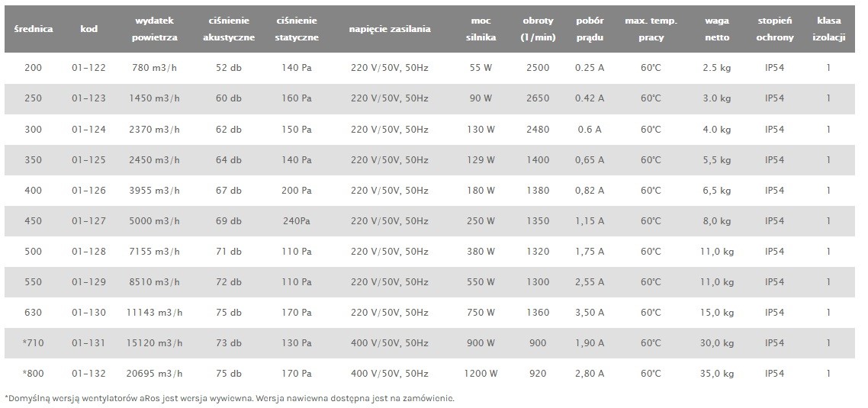The height and width of the screenshot is (408, 868).
Task: Click the średnica column header
Action: (34, 29)
